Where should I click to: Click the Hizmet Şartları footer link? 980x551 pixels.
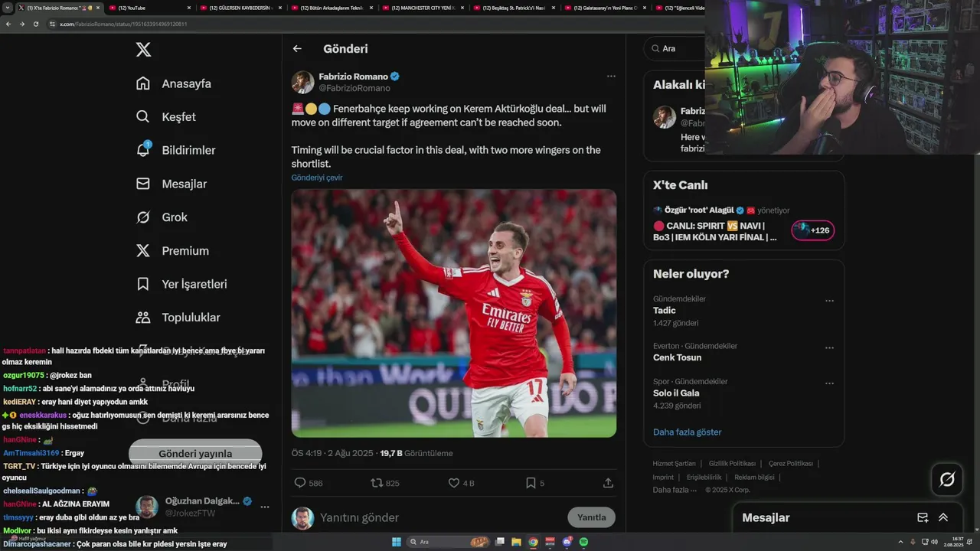pos(674,464)
